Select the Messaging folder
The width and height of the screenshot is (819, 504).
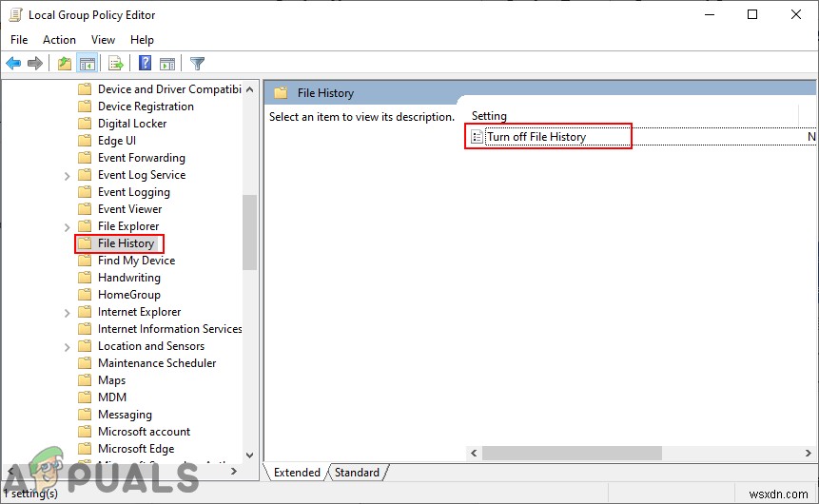pos(125,415)
